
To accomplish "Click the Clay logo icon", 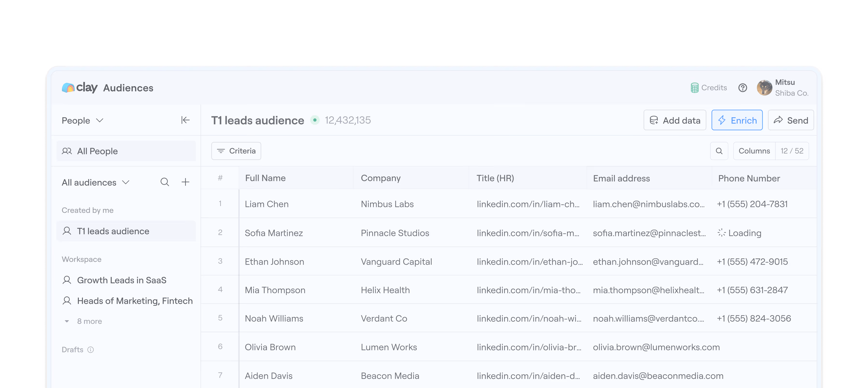I will tap(68, 88).
